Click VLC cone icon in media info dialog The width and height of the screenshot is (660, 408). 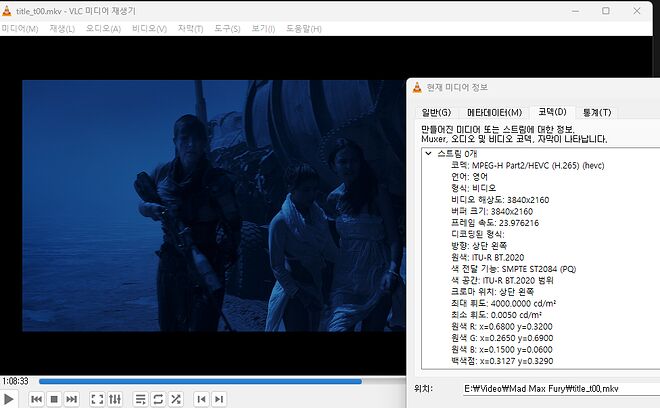417,87
